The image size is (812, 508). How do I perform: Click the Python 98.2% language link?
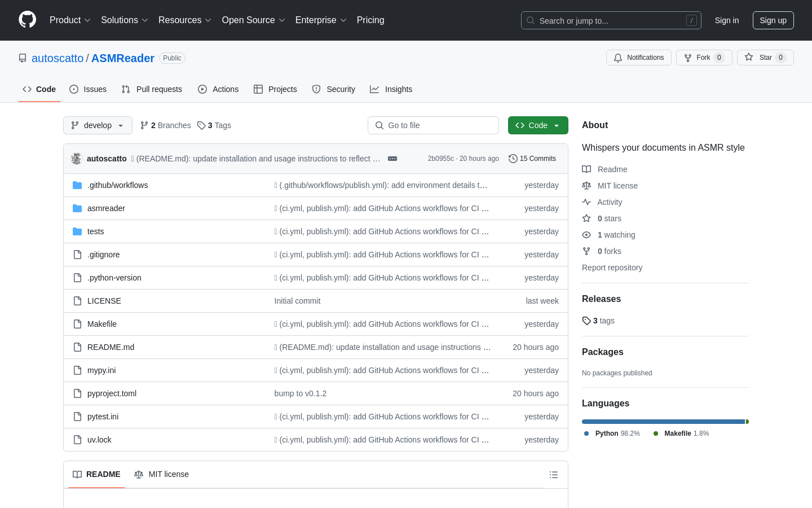612,433
